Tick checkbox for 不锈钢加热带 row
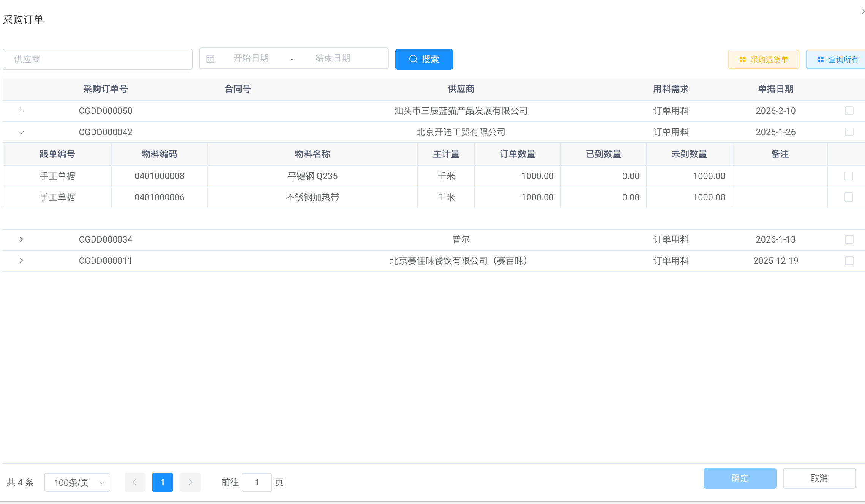The width and height of the screenshot is (865, 504). pyautogui.click(x=849, y=197)
